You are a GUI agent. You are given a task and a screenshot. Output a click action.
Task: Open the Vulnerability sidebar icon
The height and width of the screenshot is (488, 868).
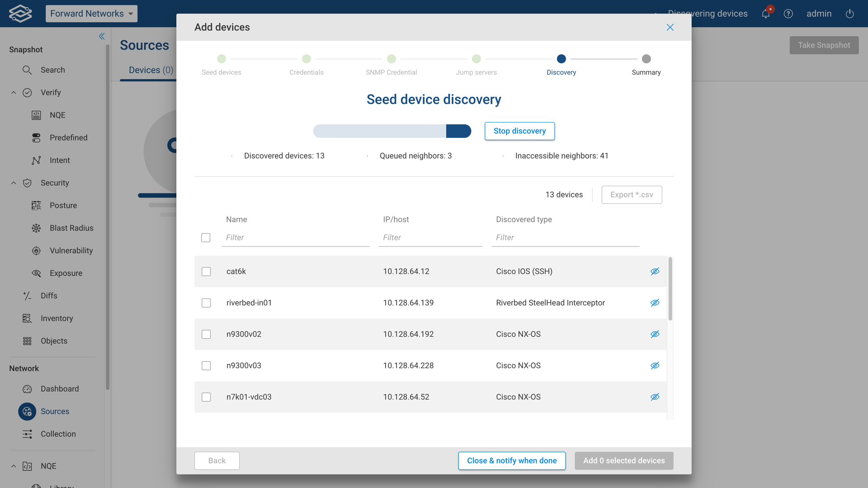pyautogui.click(x=36, y=251)
